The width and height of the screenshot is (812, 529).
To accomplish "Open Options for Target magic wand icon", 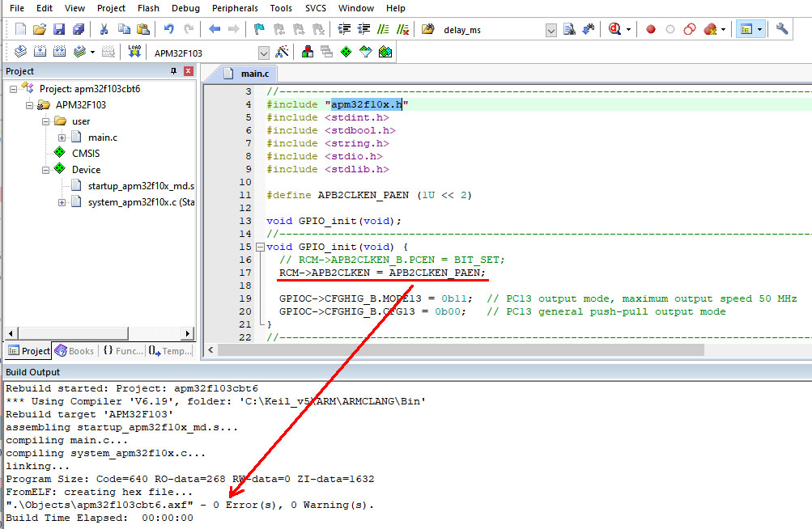I will (x=282, y=52).
